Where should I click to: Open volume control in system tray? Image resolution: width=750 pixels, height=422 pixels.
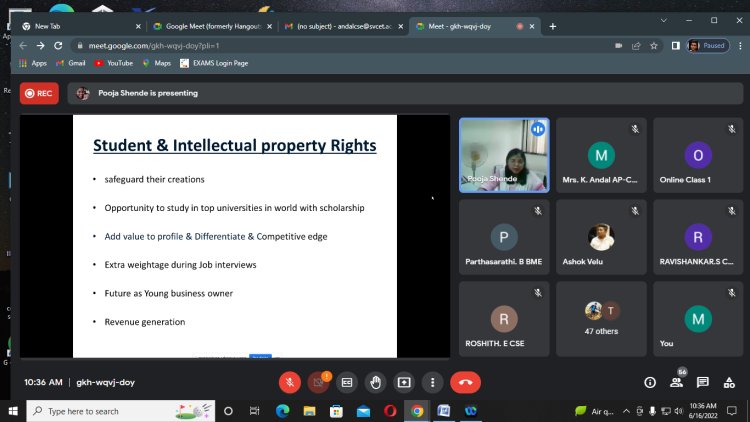click(678, 411)
